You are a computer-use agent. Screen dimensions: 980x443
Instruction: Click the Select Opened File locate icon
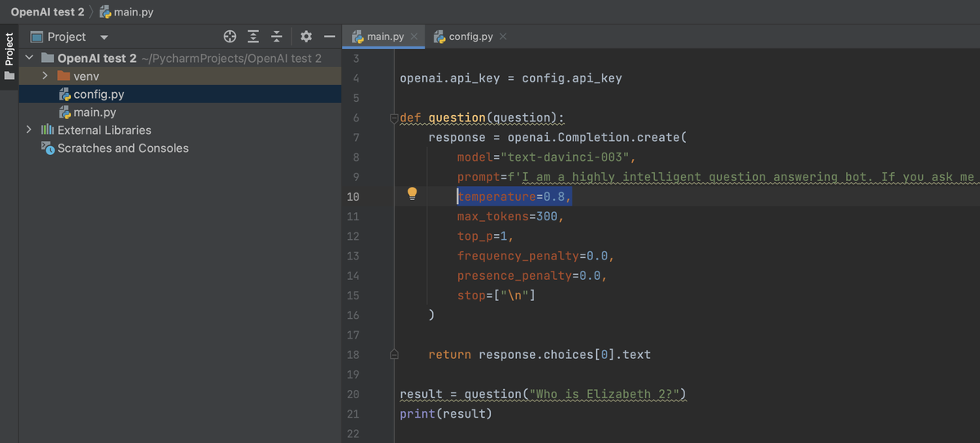[230, 37]
